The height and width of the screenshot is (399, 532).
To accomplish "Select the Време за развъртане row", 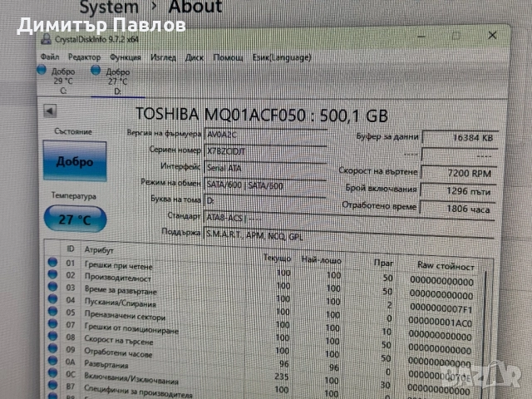I will (261, 298).
